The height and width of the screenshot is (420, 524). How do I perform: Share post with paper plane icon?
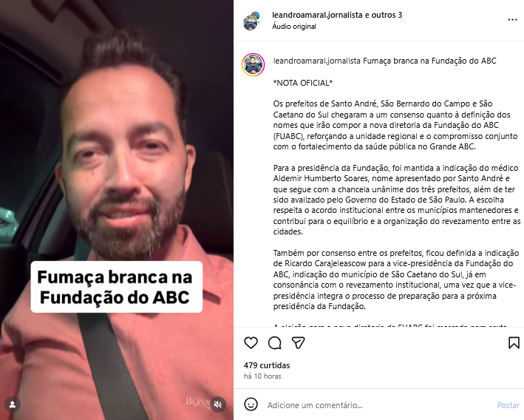pos(298,343)
